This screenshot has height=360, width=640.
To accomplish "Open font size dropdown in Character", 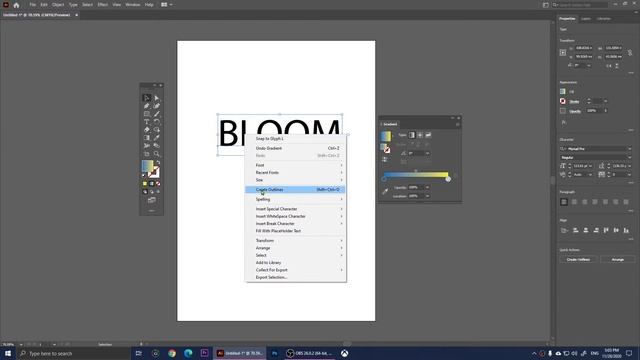I will (x=590, y=166).
